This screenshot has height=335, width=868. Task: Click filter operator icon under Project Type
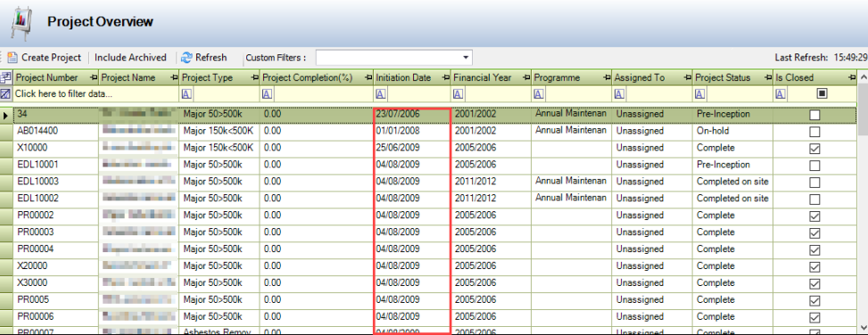point(186,94)
